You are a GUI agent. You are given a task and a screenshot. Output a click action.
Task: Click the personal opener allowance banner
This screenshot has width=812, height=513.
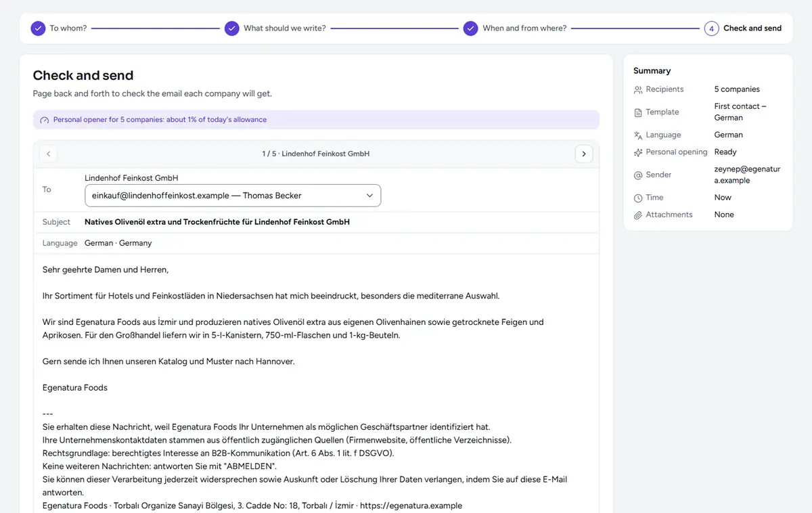click(x=316, y=120)
